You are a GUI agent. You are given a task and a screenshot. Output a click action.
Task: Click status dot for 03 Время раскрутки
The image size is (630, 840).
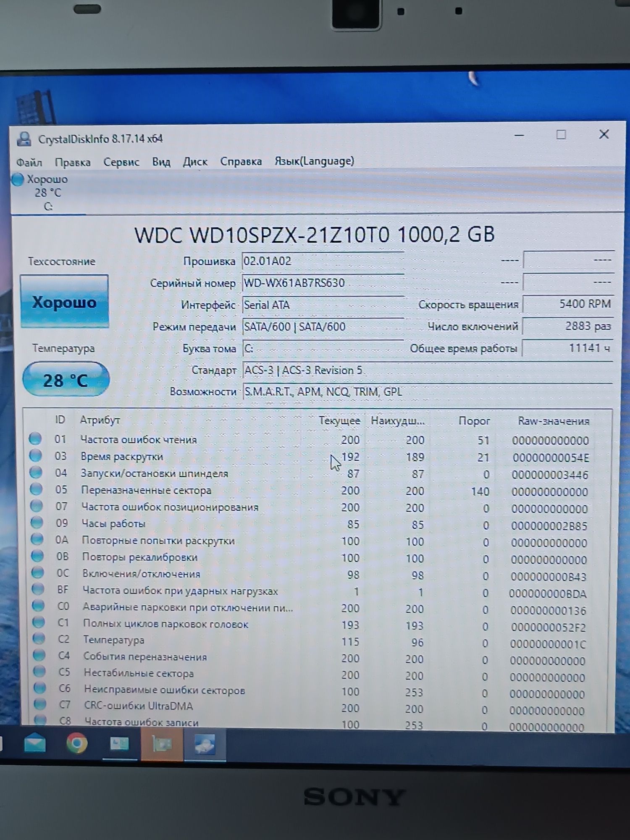(x=36, y=456)
